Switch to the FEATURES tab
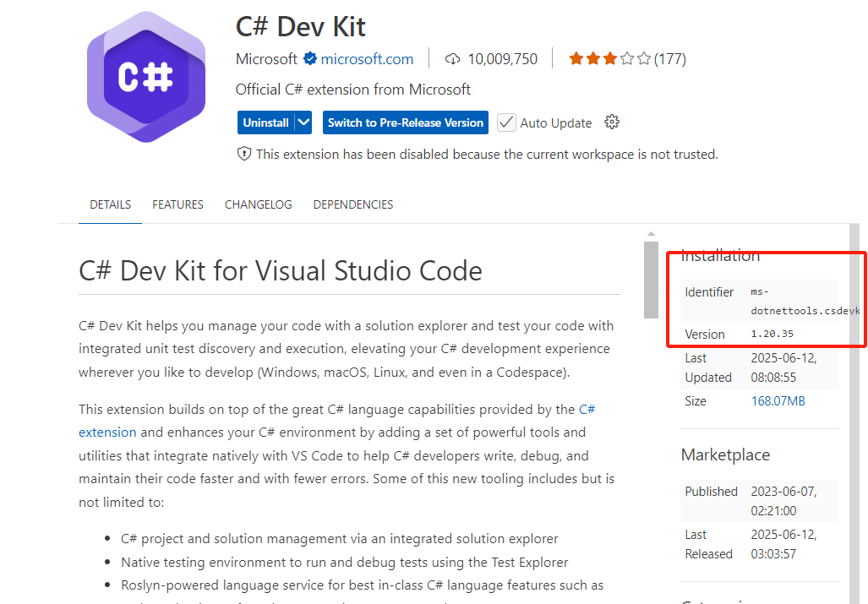The height and width of the screenshot is (604, 868). (177, 204)
